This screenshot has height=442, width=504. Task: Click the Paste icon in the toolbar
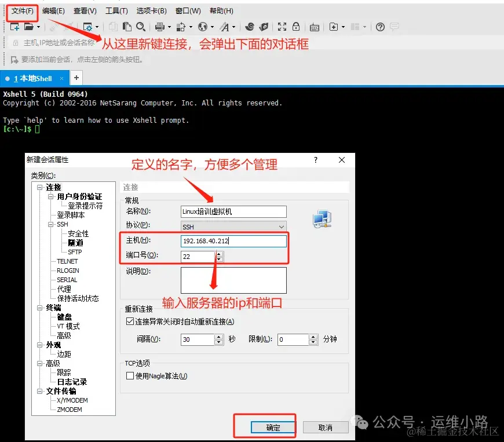click(127, 27)
